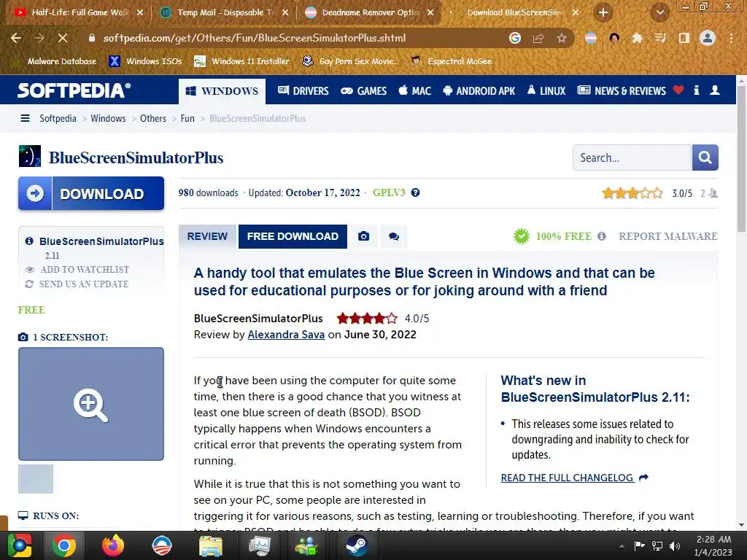Click ADD TO WATCHLIST
Image resolution: width=747 pixels, height=560 pixels.
pos(85,270)
